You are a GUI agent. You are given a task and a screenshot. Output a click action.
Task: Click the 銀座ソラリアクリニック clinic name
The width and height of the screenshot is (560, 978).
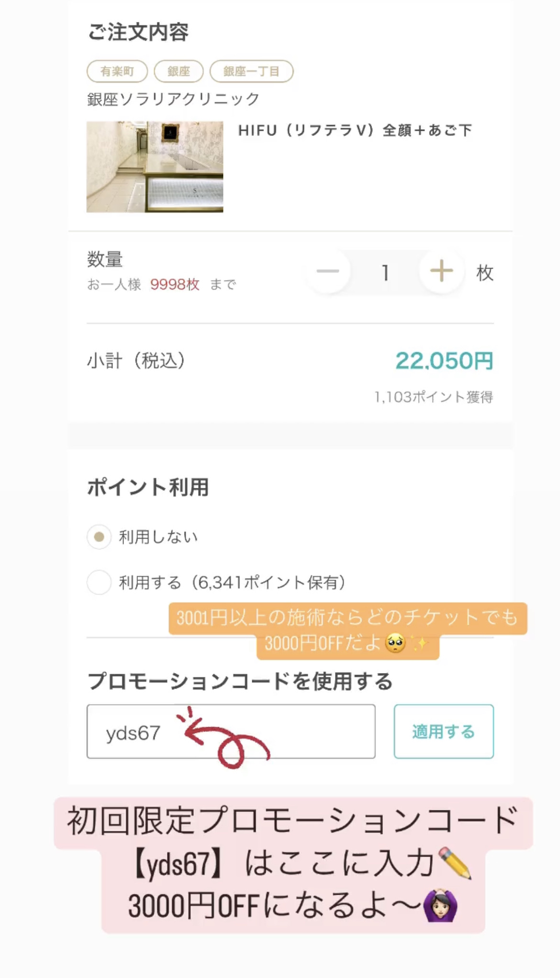(173, 99)
